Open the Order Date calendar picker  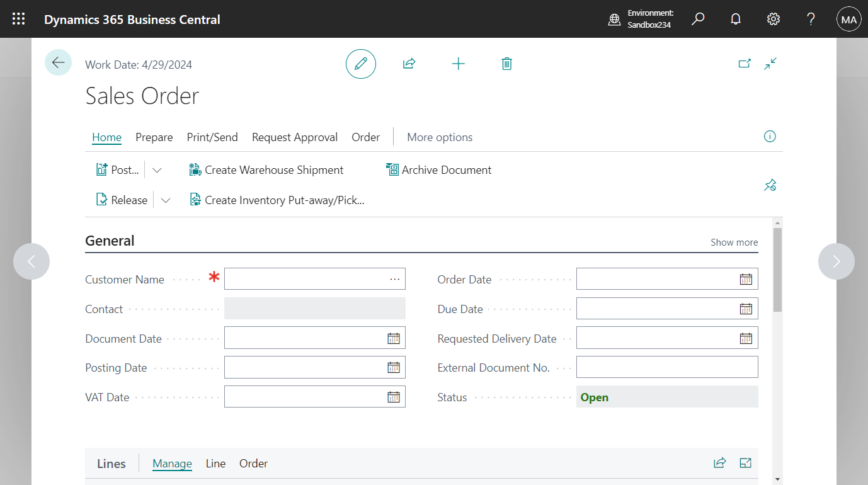tap(746, 278)
